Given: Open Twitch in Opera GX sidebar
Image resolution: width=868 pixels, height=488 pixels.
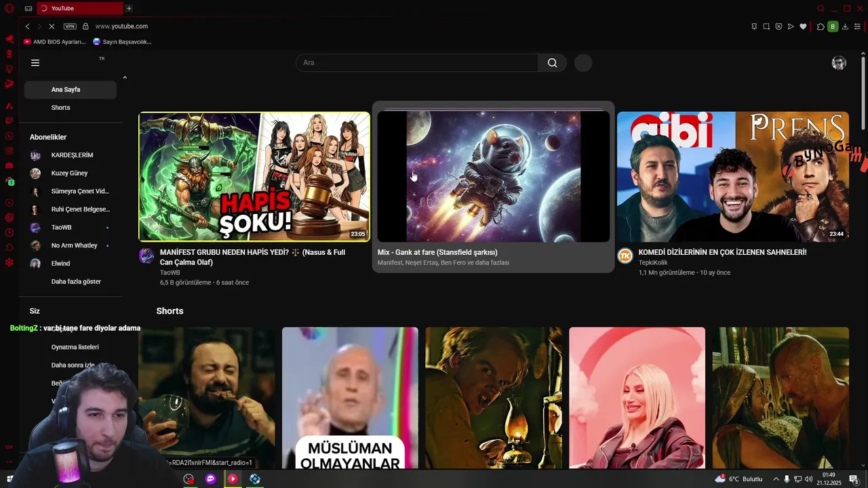Looking at the screenshot, I should click(9, 121).
